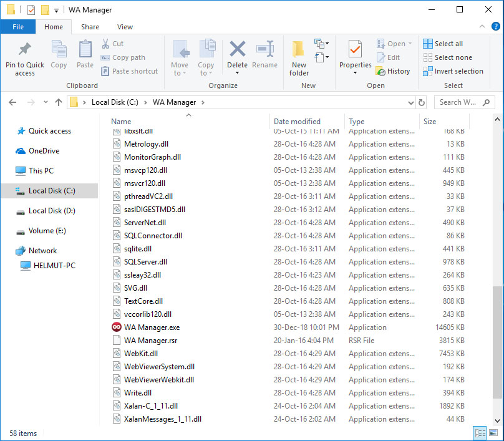This screenshot has height=441, width=504.
Task: Click Select none in ribbon
Action: 447,57
